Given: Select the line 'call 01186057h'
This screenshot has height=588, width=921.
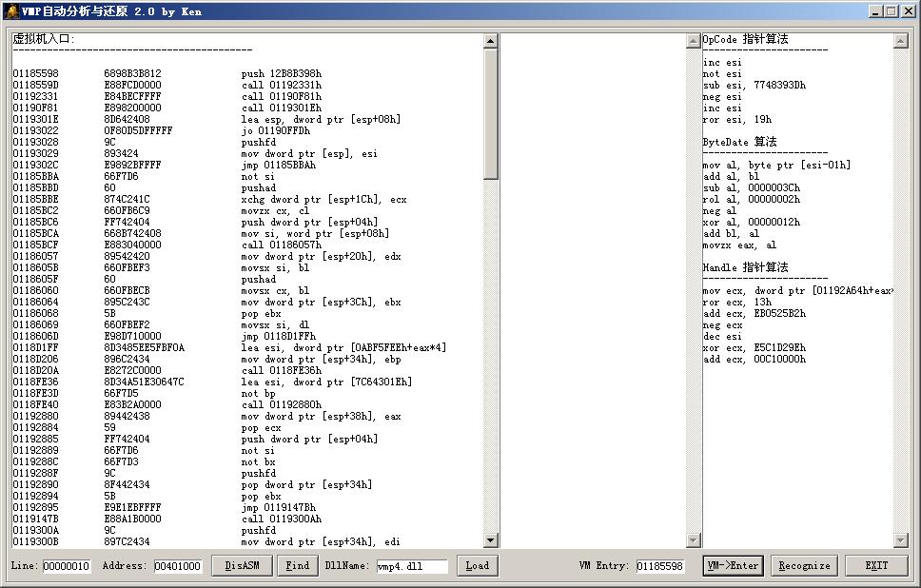Looking at the screenshot, I should point(282,245).
